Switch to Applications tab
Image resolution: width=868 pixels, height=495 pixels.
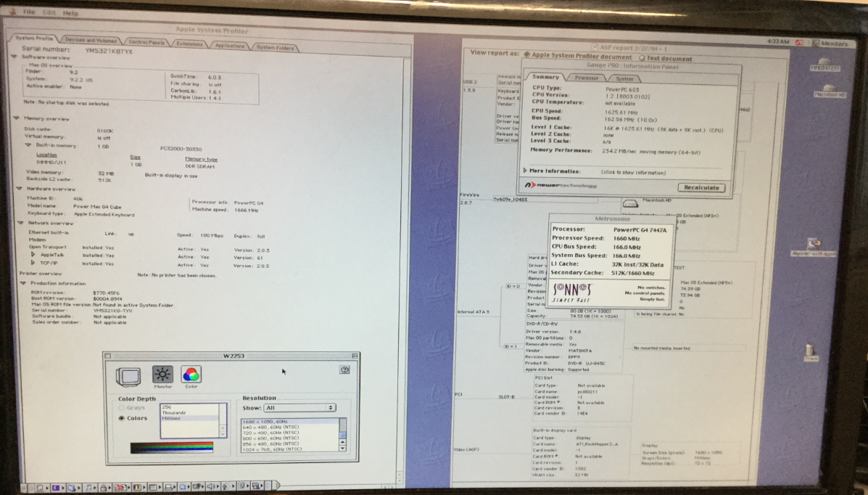(x=230, y=46)
